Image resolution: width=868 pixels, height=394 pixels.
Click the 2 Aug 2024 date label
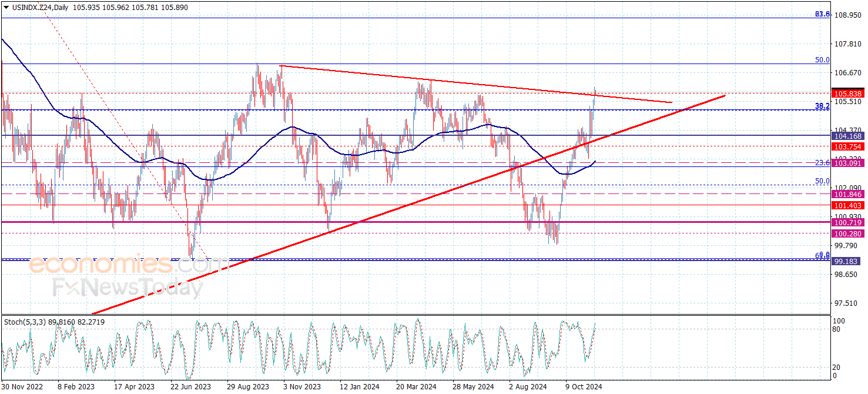pyautogui.click(x=528, y=387)
